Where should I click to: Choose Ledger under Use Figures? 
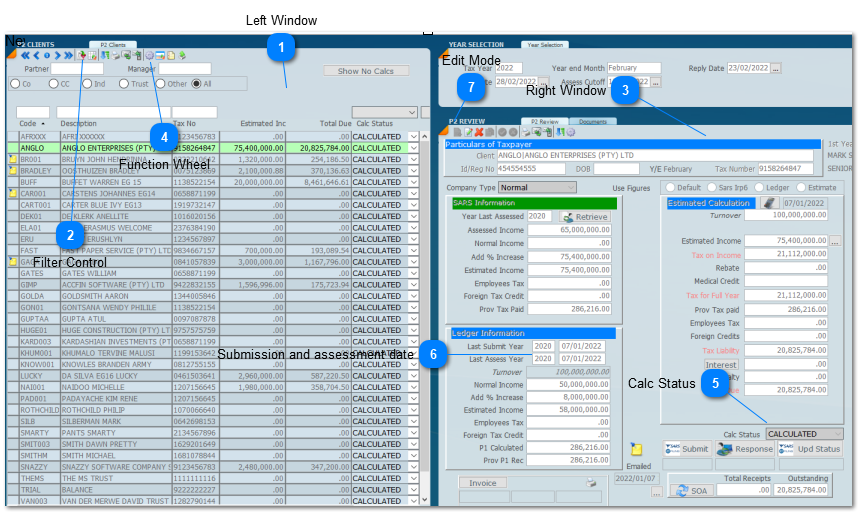[x=758, y=187]
